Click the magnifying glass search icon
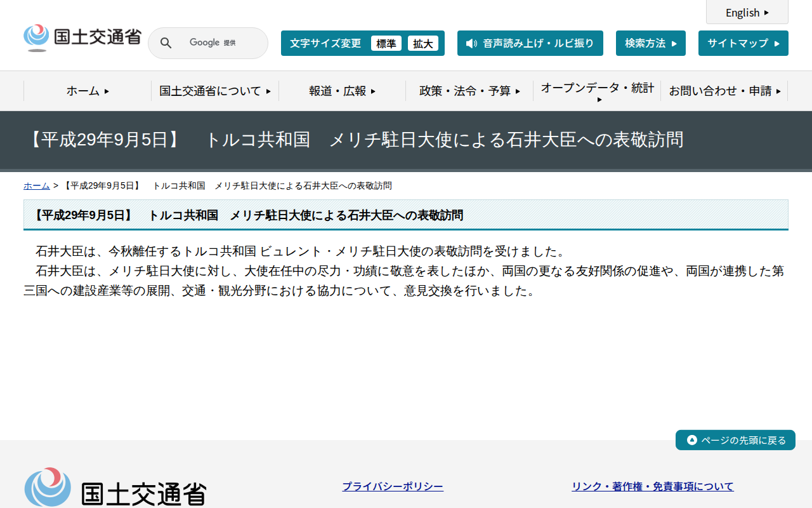 click(x=166, y=43)
